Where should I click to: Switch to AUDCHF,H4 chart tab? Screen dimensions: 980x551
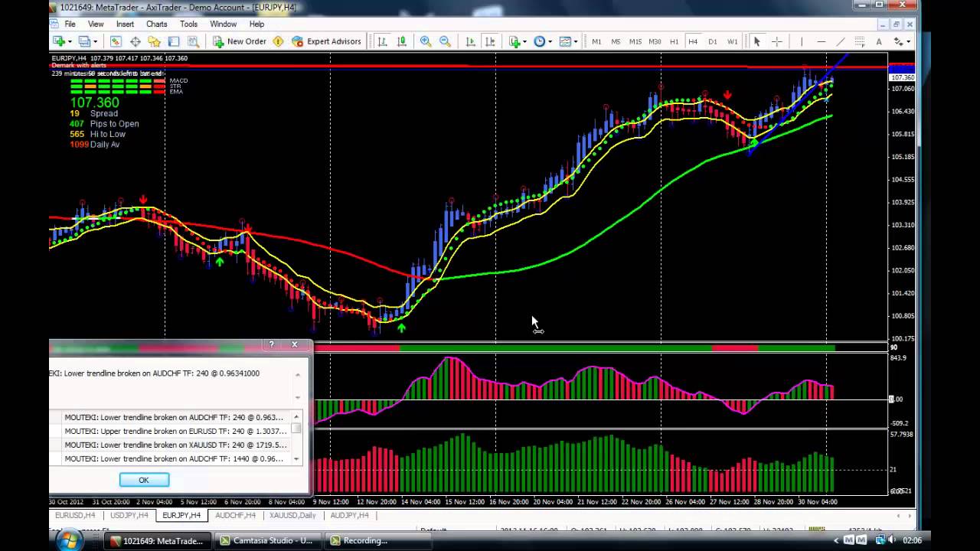pyautogui.click(x=235, y=516)
